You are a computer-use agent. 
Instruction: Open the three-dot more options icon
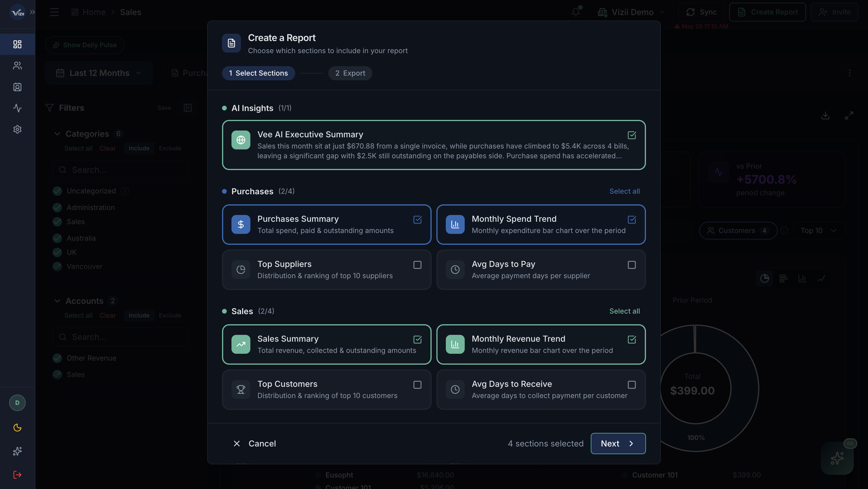point(849,73)
